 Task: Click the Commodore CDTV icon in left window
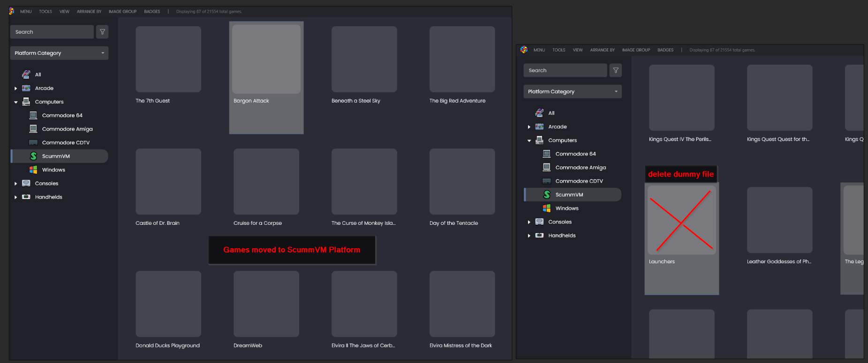click(x=33, y=142)
